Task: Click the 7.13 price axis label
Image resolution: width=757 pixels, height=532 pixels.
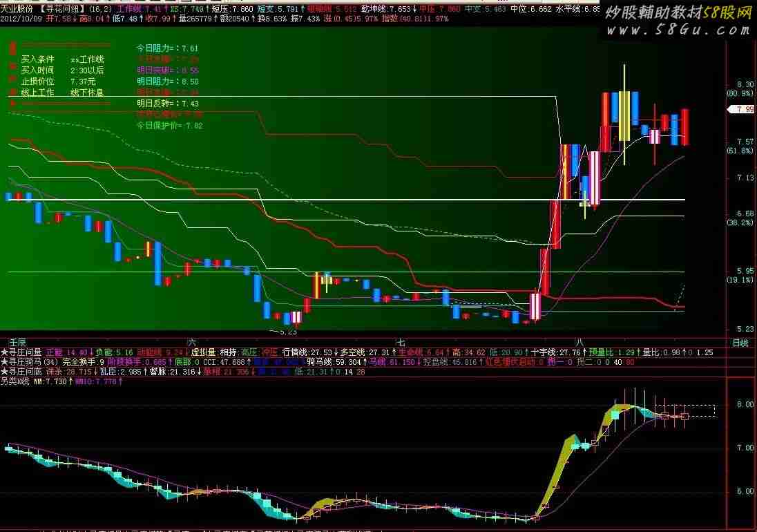Action: 745,178
